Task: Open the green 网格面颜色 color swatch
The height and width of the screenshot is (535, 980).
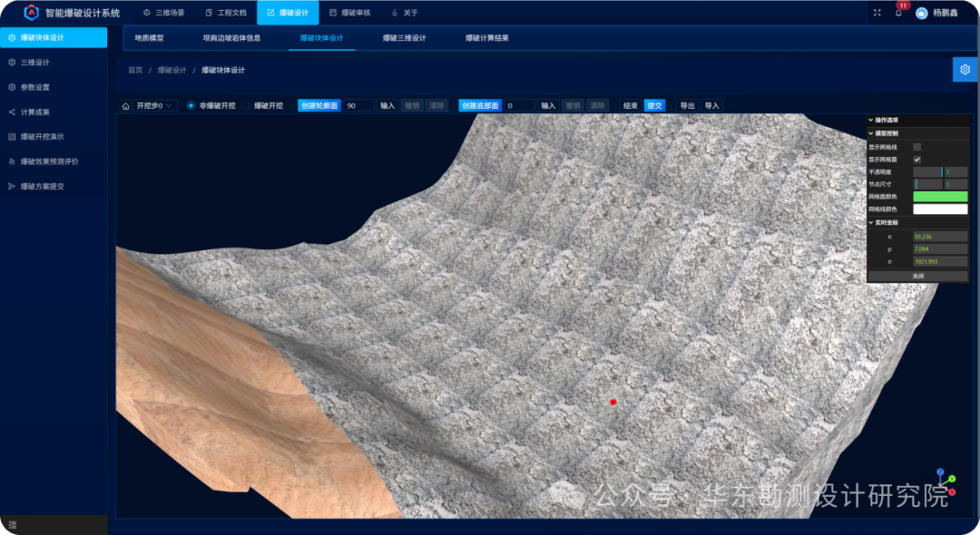Action: 940,197
